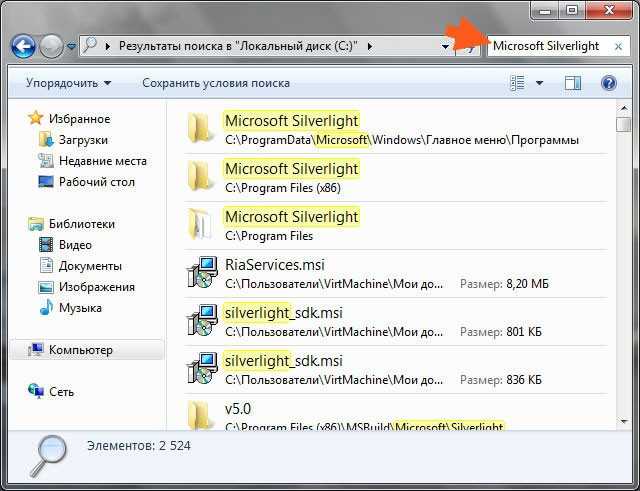640x491 pixels.
Task: Click the scrollbar up arrow
Action: point(623,109)
